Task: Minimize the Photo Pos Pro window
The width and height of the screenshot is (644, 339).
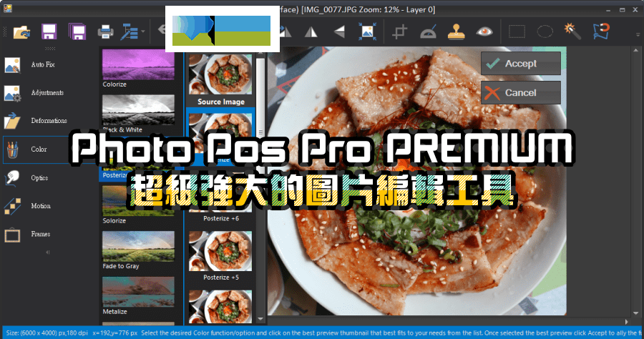Action: (608, 9)
